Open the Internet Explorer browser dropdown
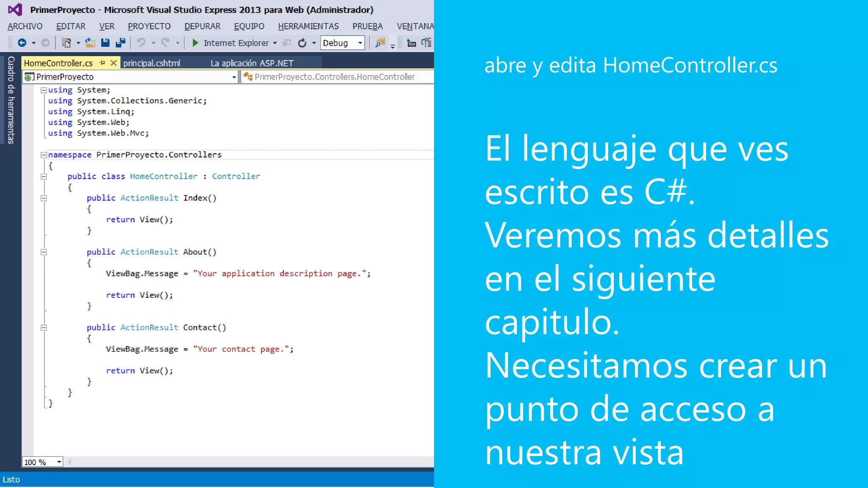 (275, 43)
